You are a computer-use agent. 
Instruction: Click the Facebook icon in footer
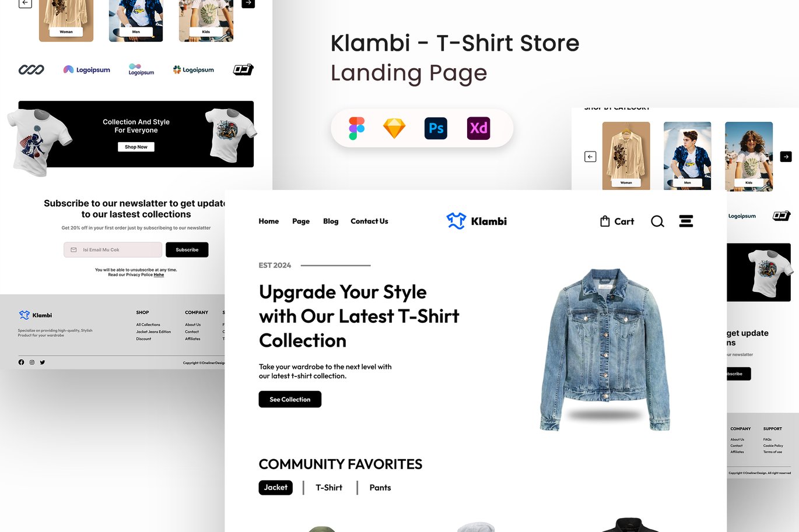(21, 362)
